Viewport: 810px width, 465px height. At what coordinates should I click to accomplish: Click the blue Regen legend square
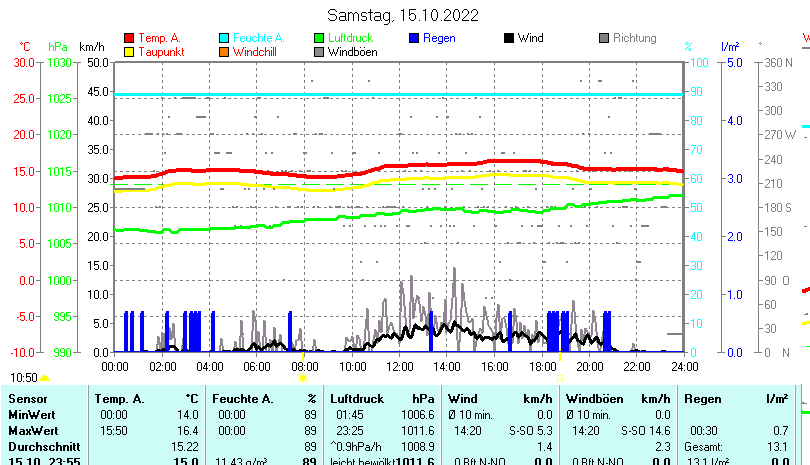click(x=415, y=39)
